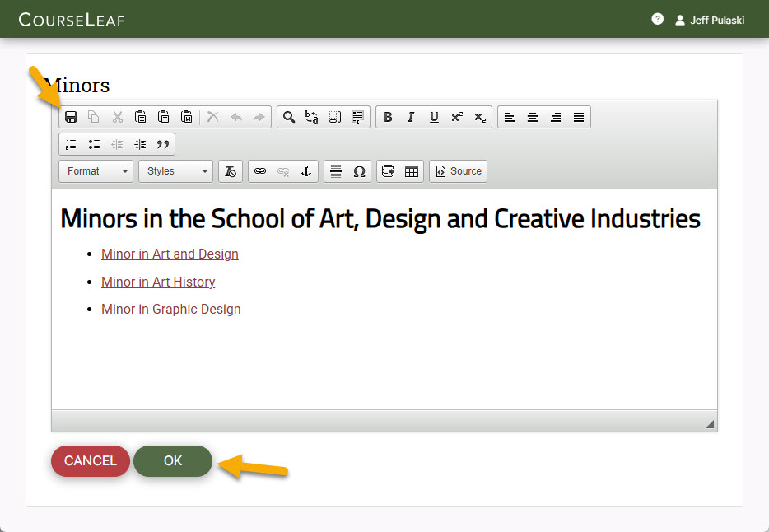
Task: Click the Paste clipboard icon
Action: point(140,117)
